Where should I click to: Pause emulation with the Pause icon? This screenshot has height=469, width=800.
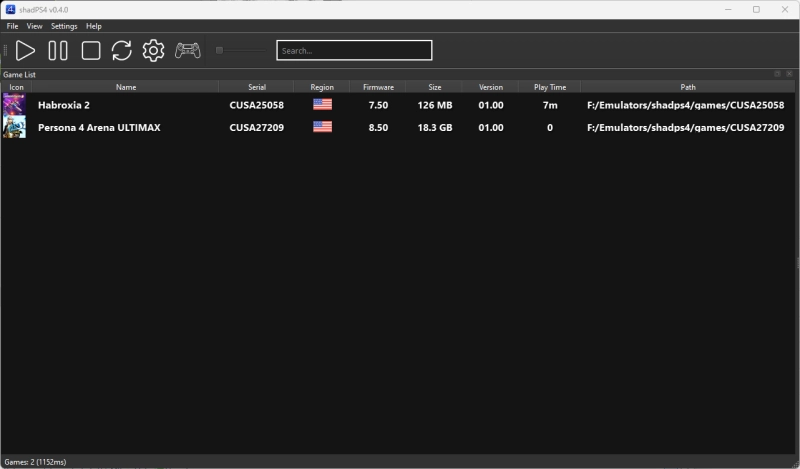click(x=58, y=51)
